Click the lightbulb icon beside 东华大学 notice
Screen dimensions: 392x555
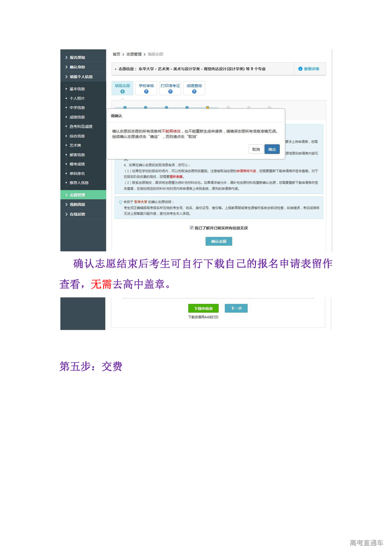point(120,202)
